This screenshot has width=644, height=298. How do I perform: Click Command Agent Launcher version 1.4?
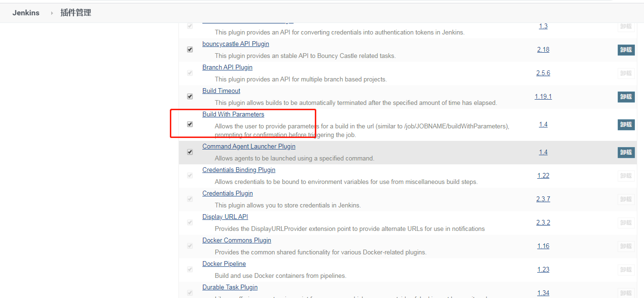(x=543, y=152)
